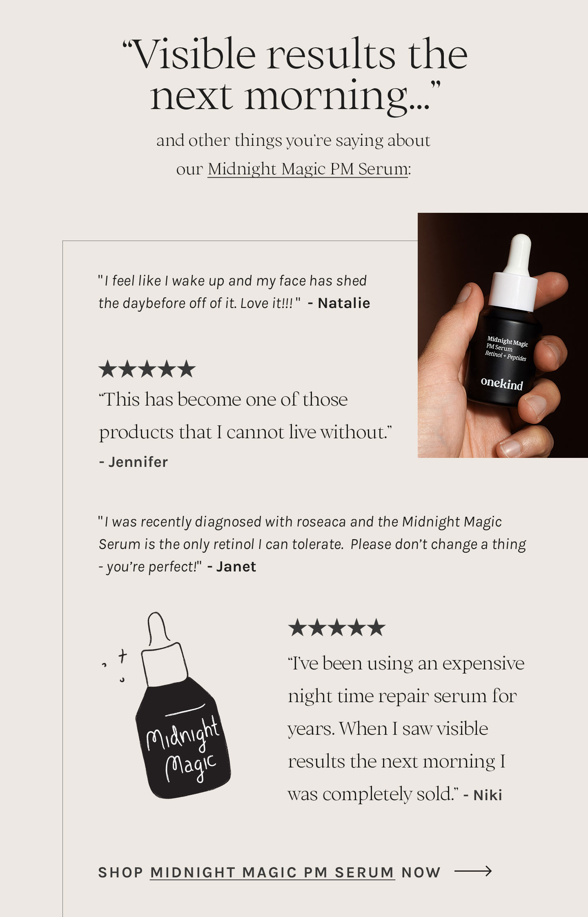The image size is (588, 917).
Task: Click the serum bottle product photo
Action: pyautogui.click(x=503, y=335)
